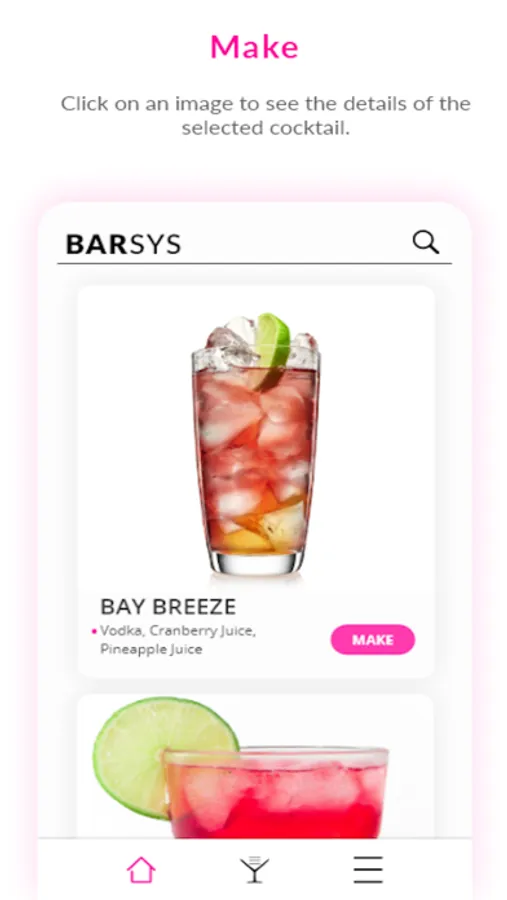Click the pink bullet beside Vodka
The image size is (507, 900).
click(94, 631)
